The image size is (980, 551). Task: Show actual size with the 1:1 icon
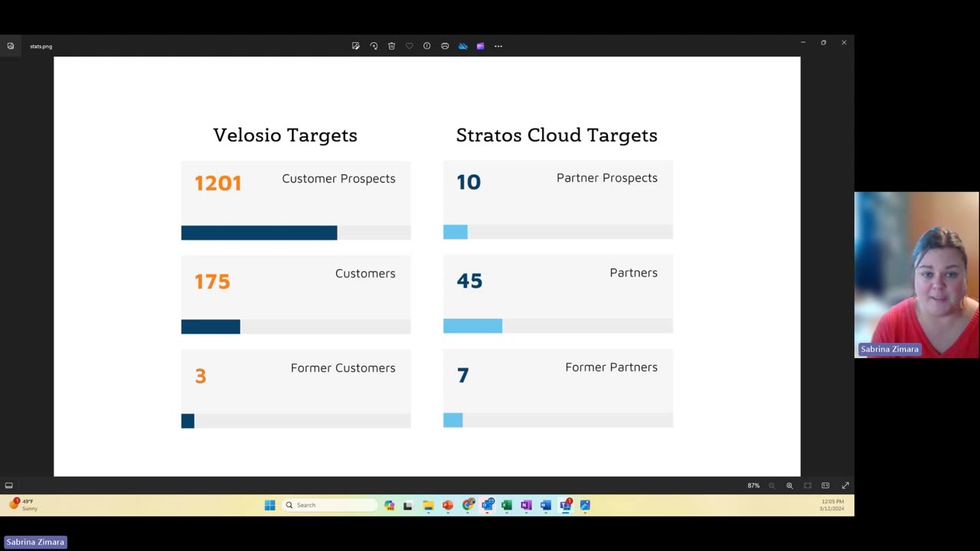click(x=825, y=485)
